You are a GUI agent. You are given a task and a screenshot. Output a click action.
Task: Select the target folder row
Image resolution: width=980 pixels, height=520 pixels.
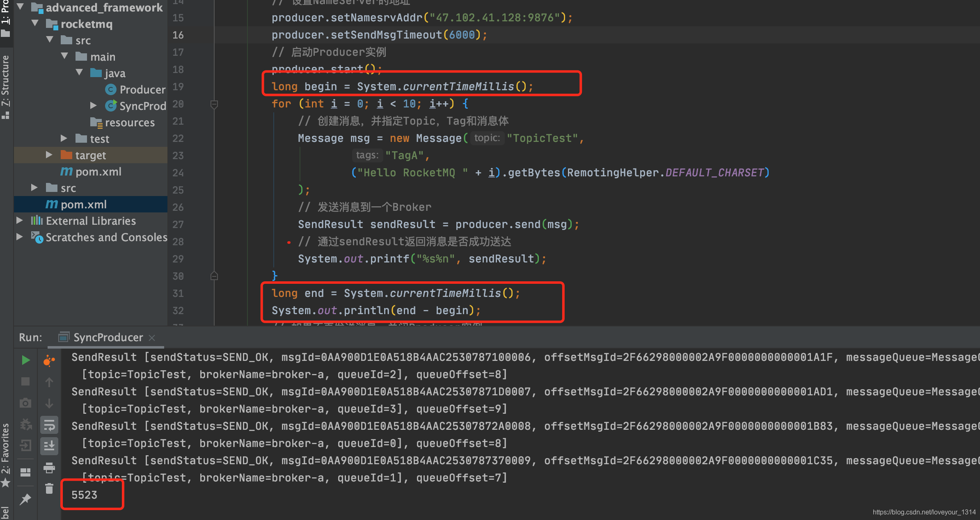point(91,155)
